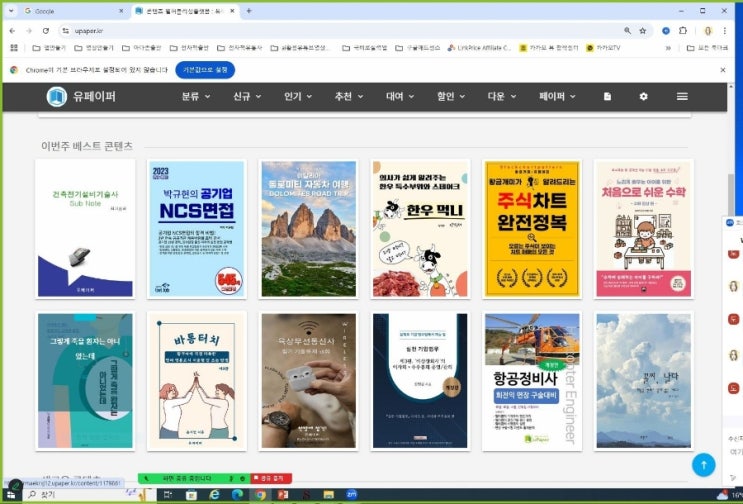Open the 공기업 NCS면접 book cover
The height and width of the screenshot is (504, 743).
pyautogui.click(x=197, y=229)
